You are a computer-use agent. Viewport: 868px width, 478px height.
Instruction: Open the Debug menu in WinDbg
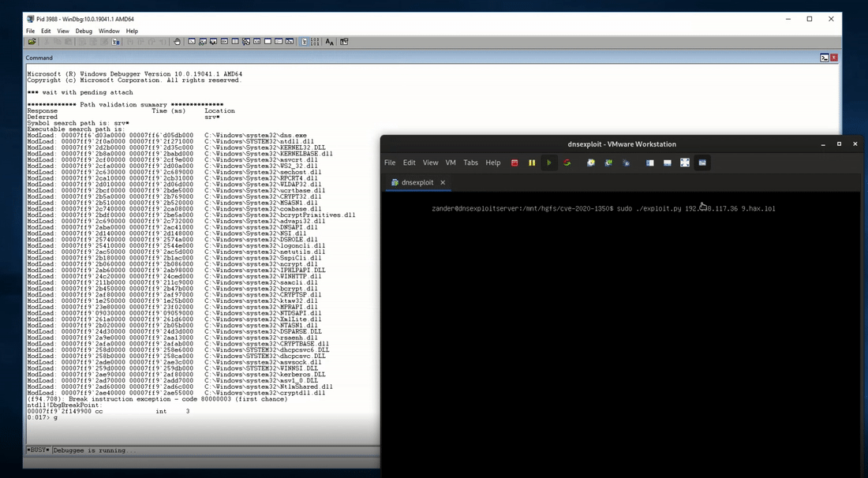point(84,31)
